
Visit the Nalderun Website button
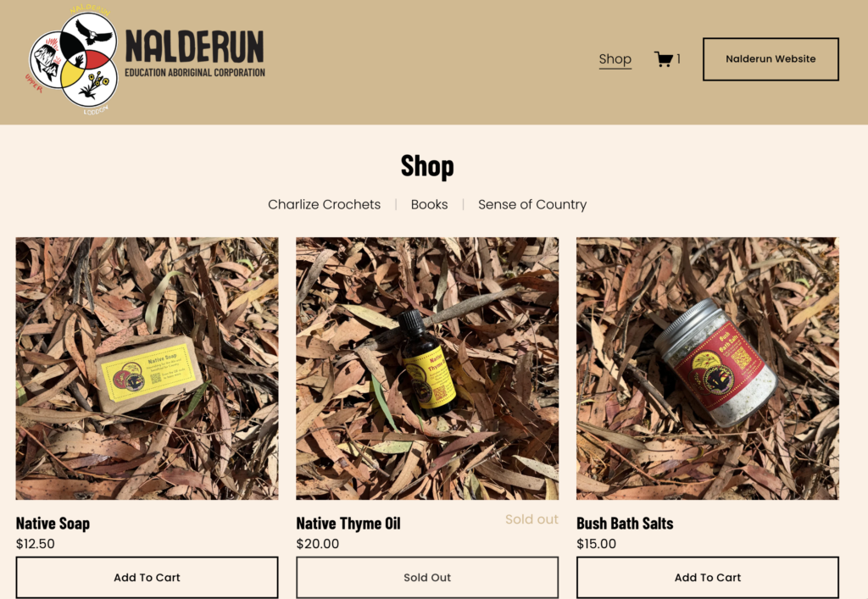[x=771, y=59]
